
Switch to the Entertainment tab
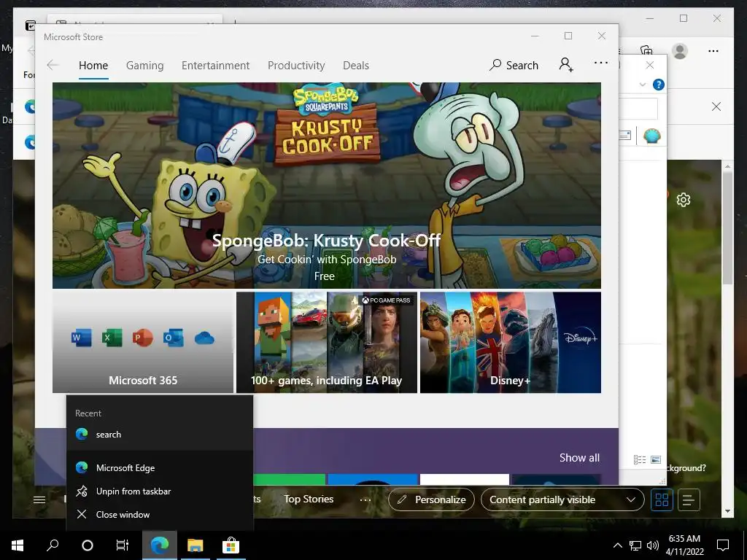pos(215,65)
